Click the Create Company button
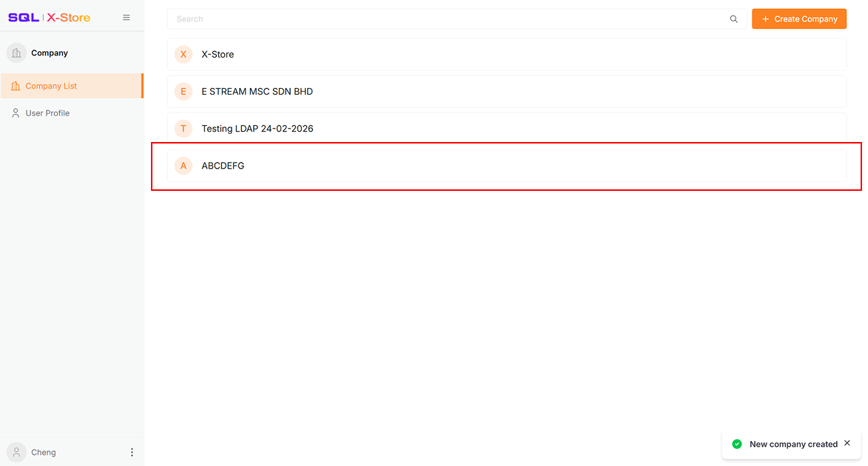This screenshot has width=868, height=466. coord(798,18)
